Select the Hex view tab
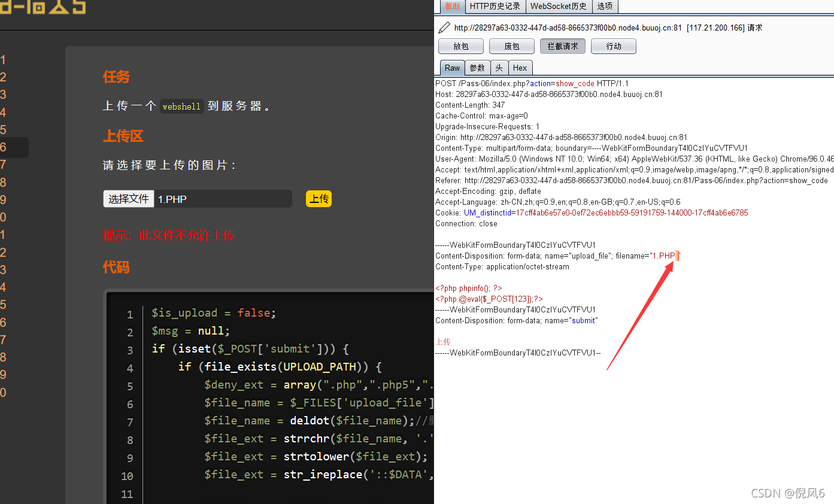 click(520, 68)
